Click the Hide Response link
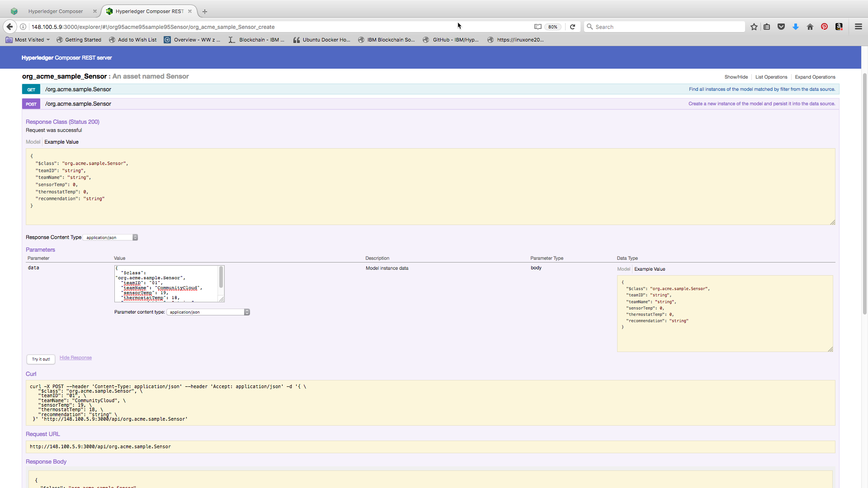The height and width of the screenshot is (488, 868). click(75, 357)
